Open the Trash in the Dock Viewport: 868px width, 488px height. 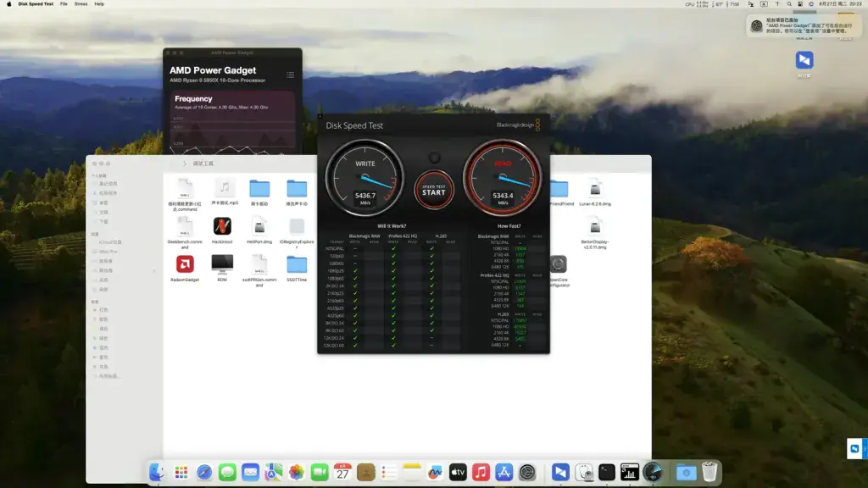tap(709, 472)
